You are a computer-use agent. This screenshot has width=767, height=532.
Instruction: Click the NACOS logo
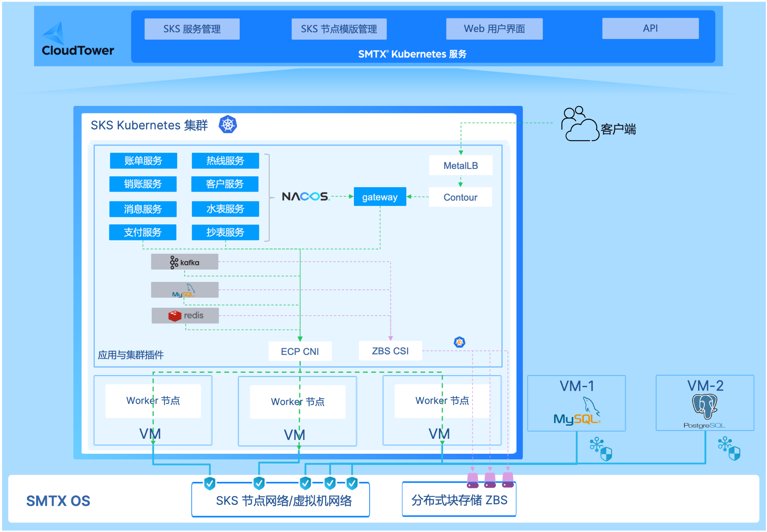306,196
